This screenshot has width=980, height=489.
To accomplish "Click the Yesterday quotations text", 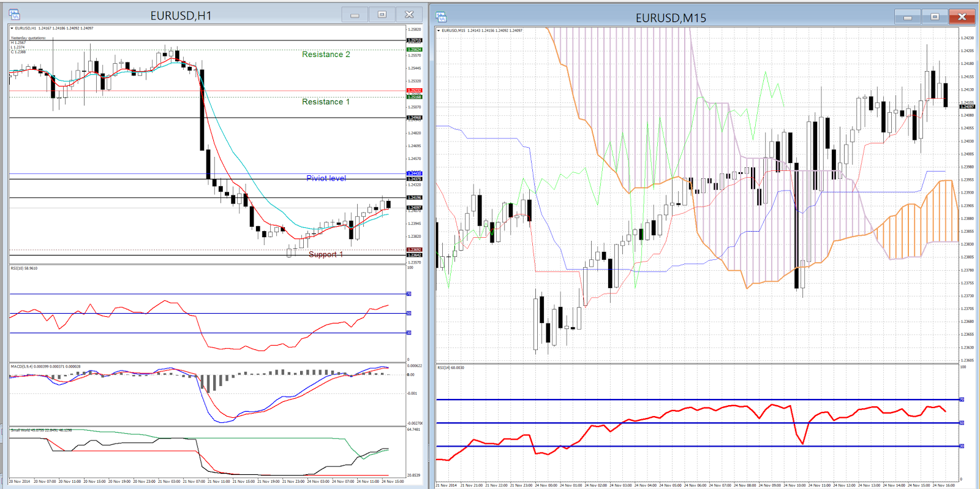I will [x=28, y=38].
